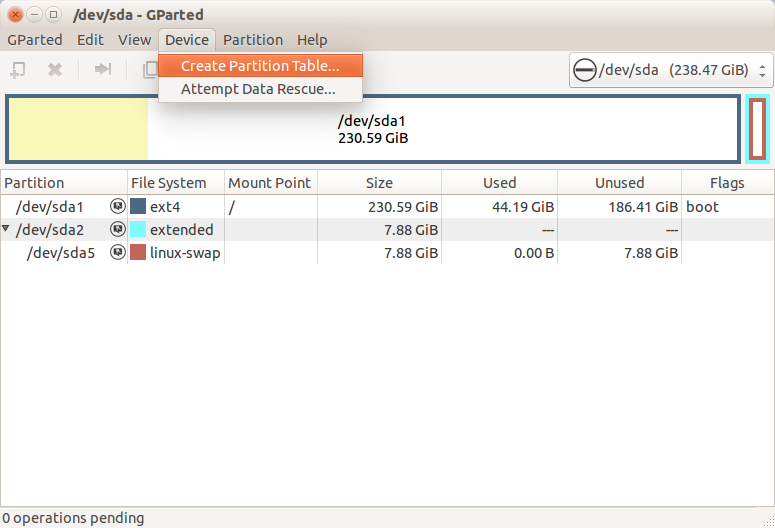Click the lock icon for /dev/sda1
This screenshot has width=775, height=528.
pos(118,206)
